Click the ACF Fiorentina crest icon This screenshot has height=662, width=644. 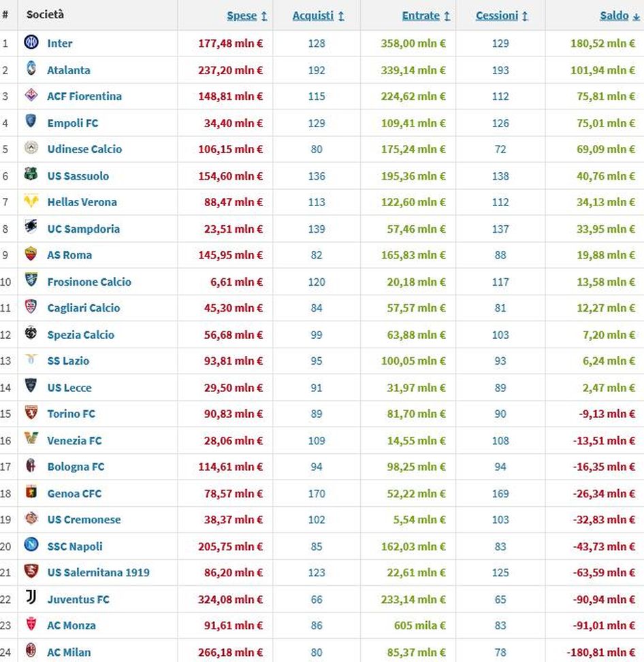[31, 96]
